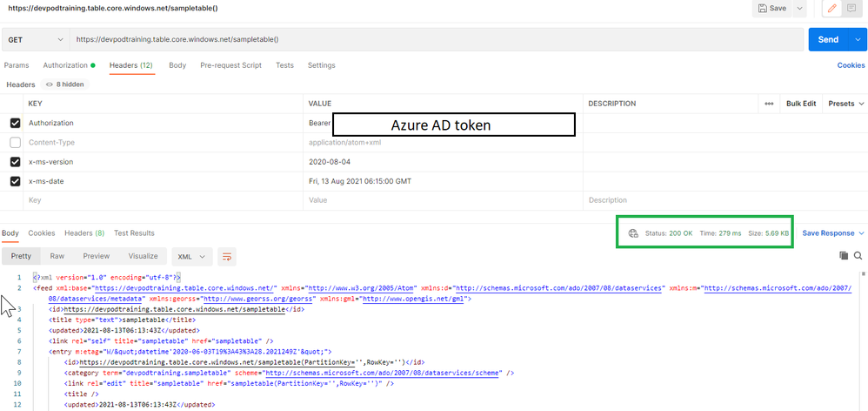This screenshot has height=411, width=868.
Task: Search the response with magnifier icon
Action: point(858,255)
